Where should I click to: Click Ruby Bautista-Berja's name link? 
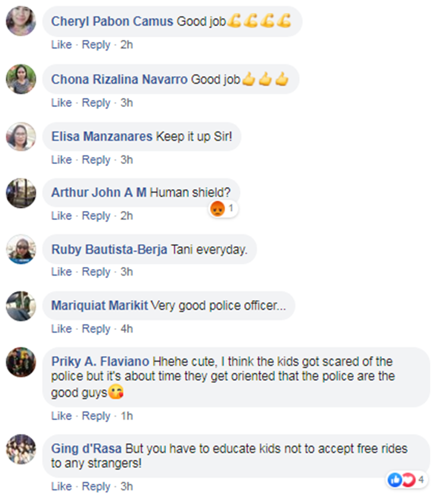[109, 250]
